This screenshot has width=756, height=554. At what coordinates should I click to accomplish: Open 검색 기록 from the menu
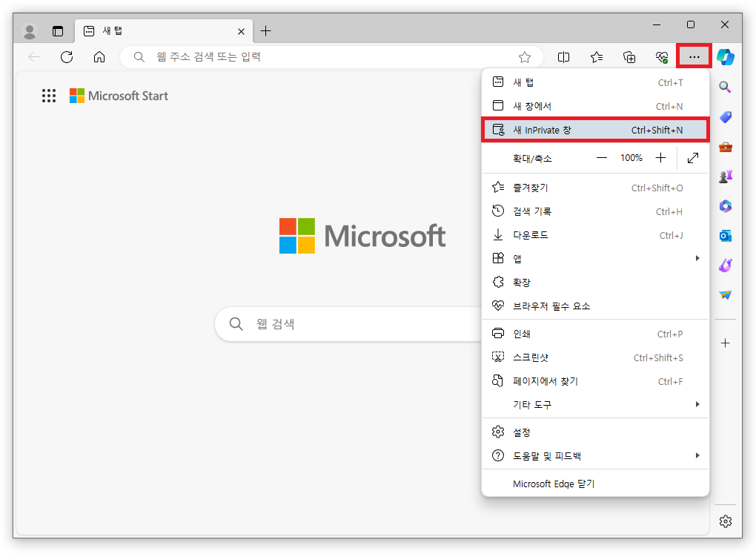pos(595,211)
